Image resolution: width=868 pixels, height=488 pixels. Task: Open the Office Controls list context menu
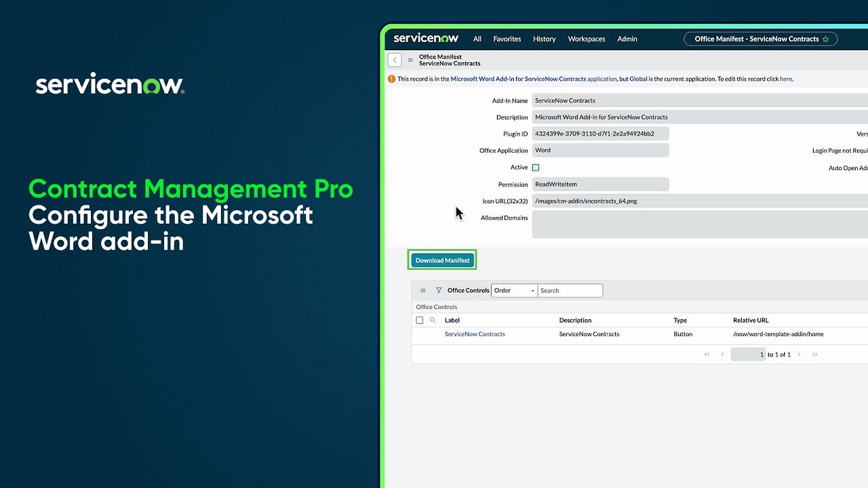(x=423, y=290)
